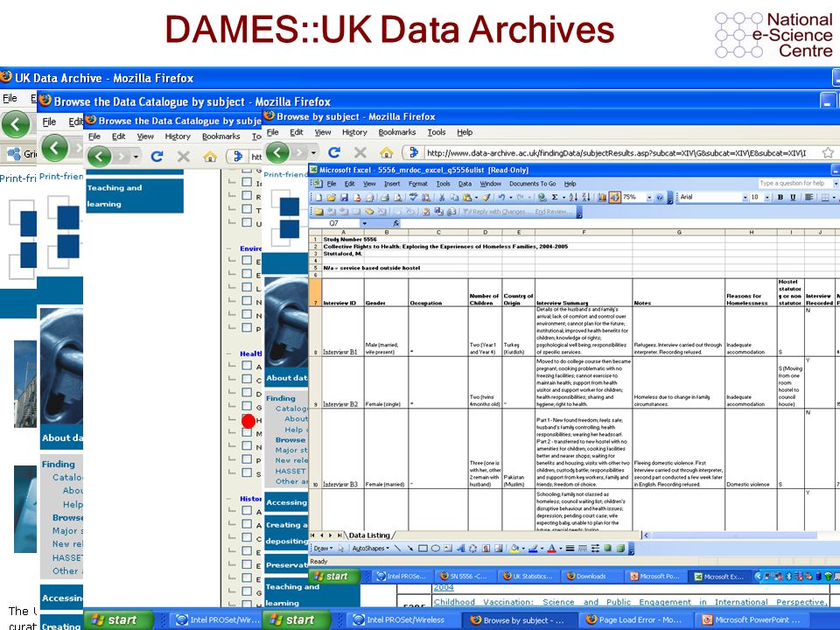Image resolution: width=840 pixels, height=630 pixels.
Task: Tick checkbox labeled R above Environment section
Action: point(247,195)
